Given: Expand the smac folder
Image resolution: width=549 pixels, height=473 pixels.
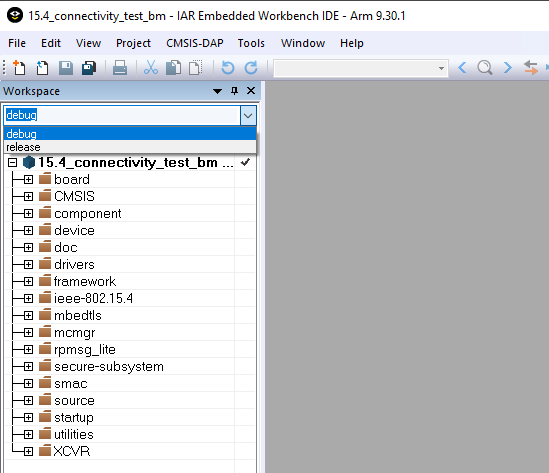Looking at the screenshot, I should point(28,383).
